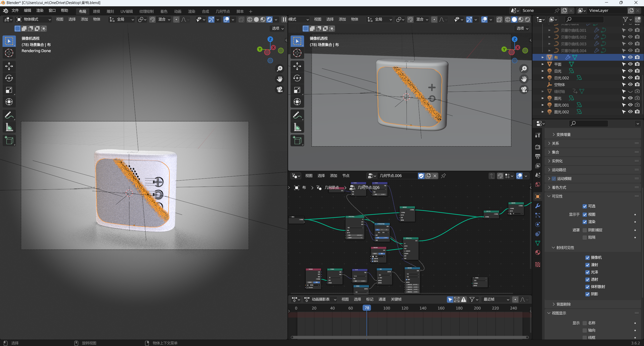This screenshot has width=644, height=346.
Task: Select the Move tool in left viewport
Action: pyautogui.click(x=9, y=66)
